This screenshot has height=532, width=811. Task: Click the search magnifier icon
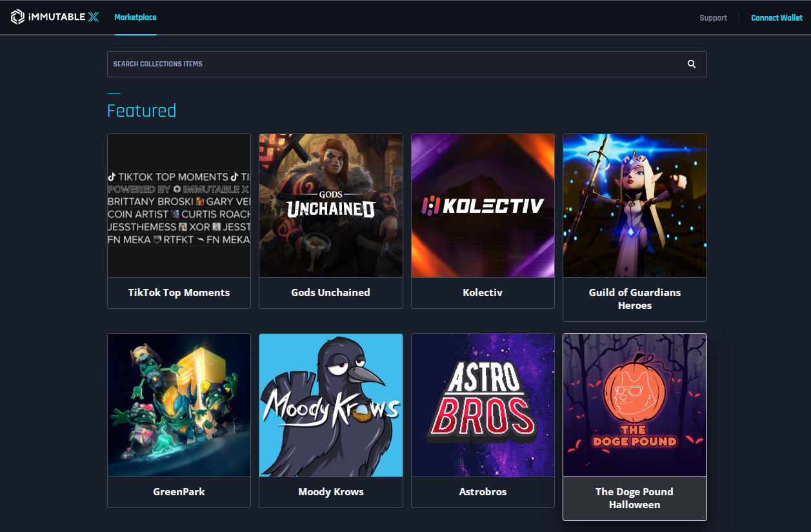pyautogui.click(x=692, y=64)
